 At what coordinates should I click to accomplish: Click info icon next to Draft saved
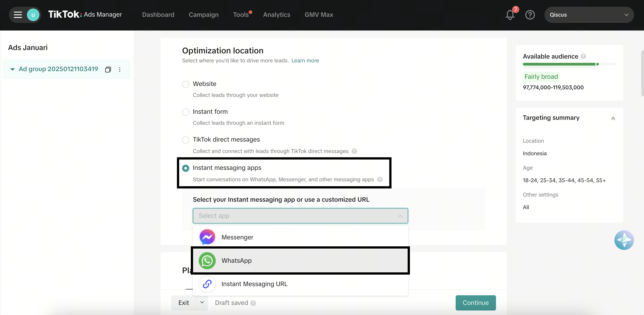pyautogui.click(x=253, y=303)
